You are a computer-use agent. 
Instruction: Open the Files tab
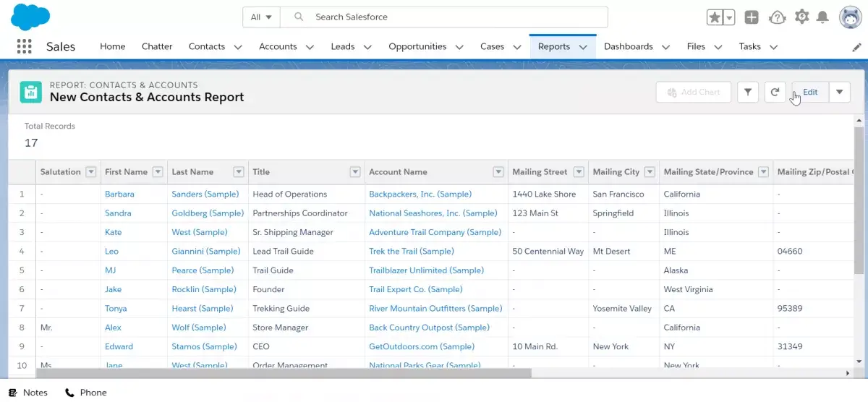[696, 46]
